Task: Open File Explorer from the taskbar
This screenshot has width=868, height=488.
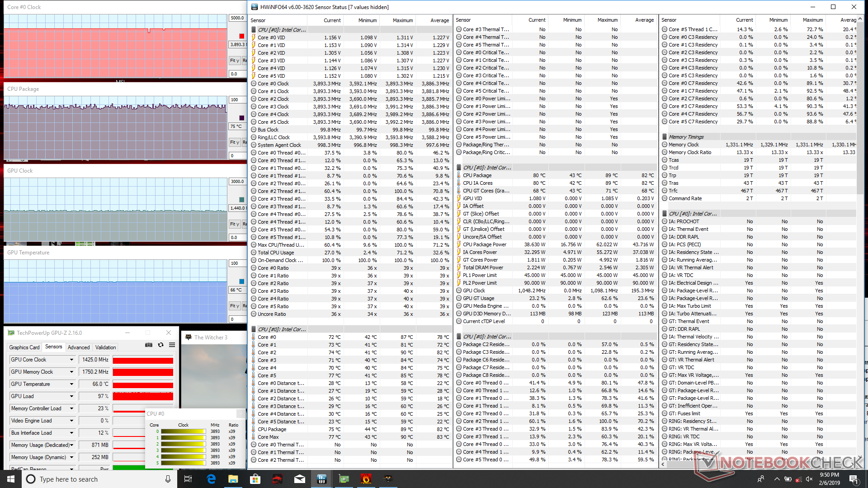Action: click(233, 479)
